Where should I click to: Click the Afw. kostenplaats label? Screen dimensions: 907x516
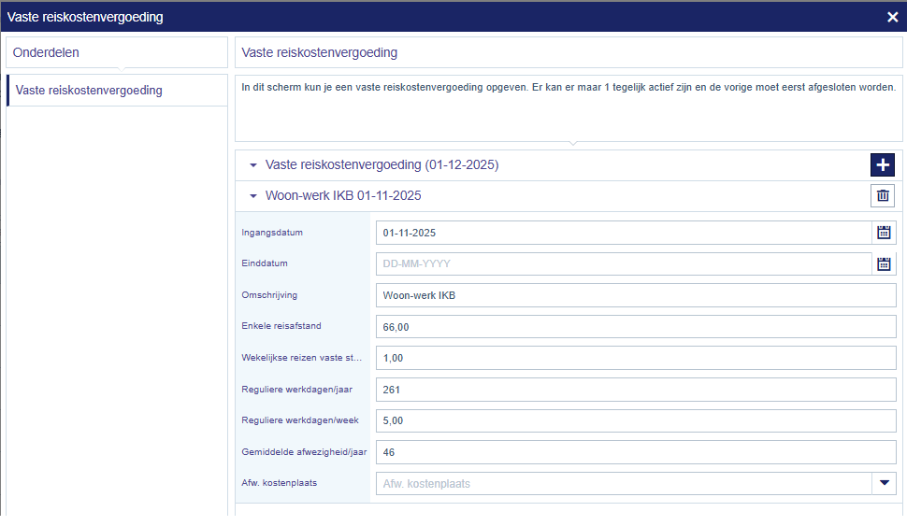pyautogui.click(x=279, y=482)
